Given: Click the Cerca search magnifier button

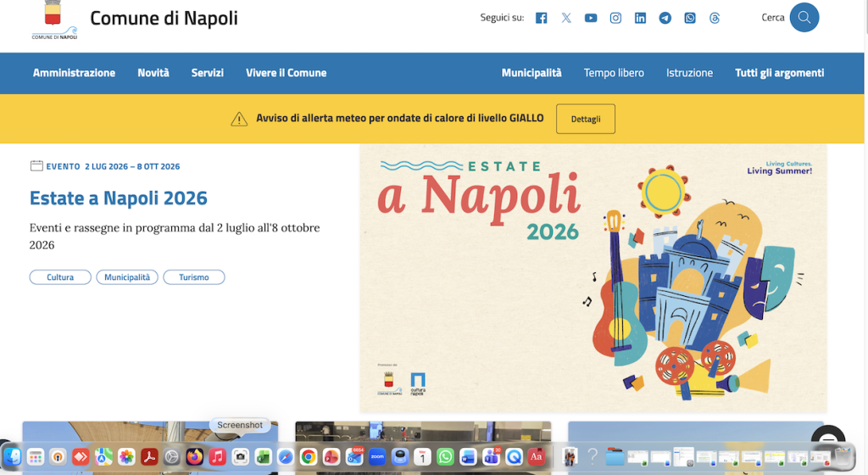Looking at the screenshot, I should coord(804,17).
